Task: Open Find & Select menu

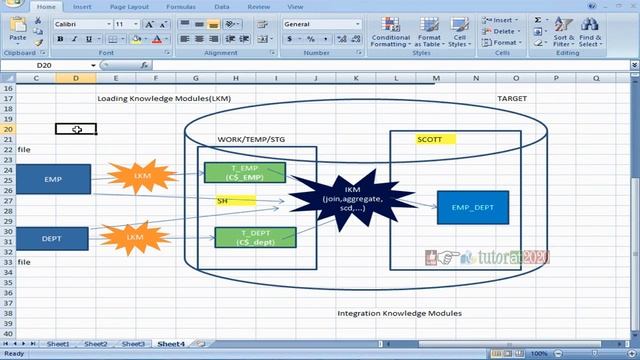Action: tap(590, 32)
